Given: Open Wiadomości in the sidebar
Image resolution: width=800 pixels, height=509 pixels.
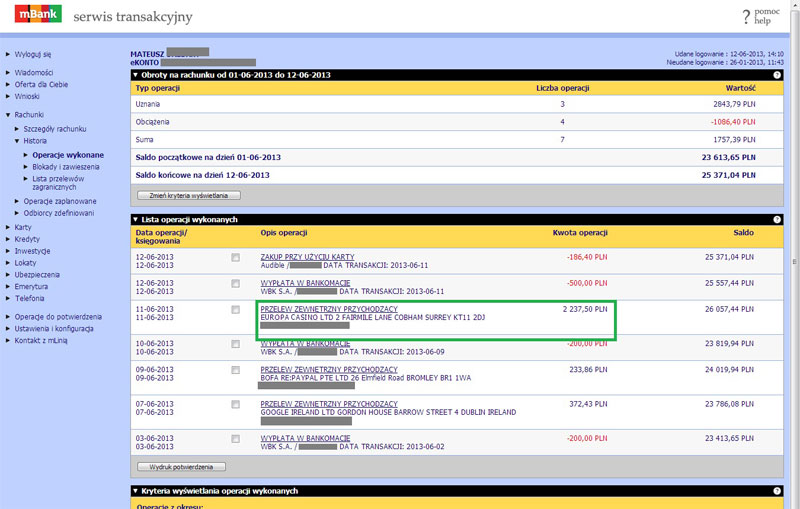Looking at the screenshot, I should pyautogui.click(x=34, y=72).
